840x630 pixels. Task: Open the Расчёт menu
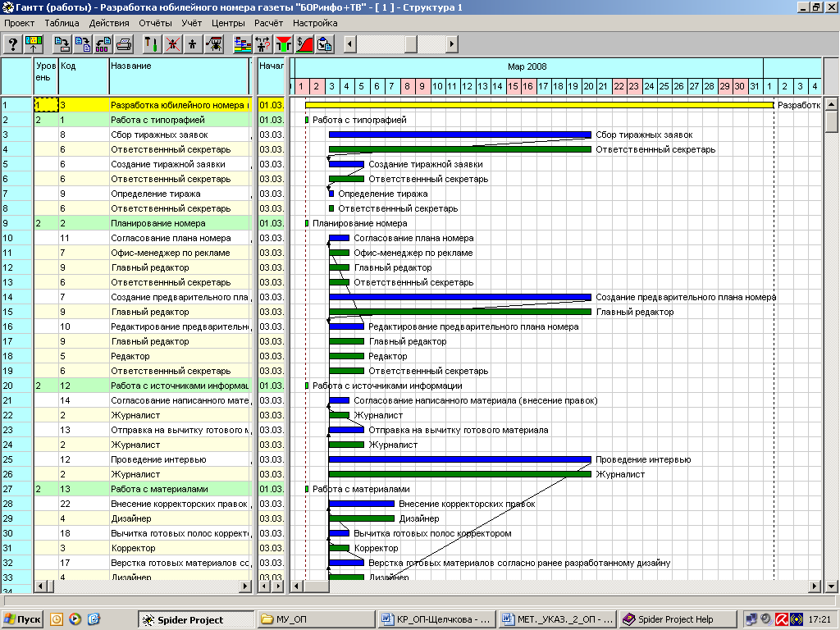click(268, 23)
